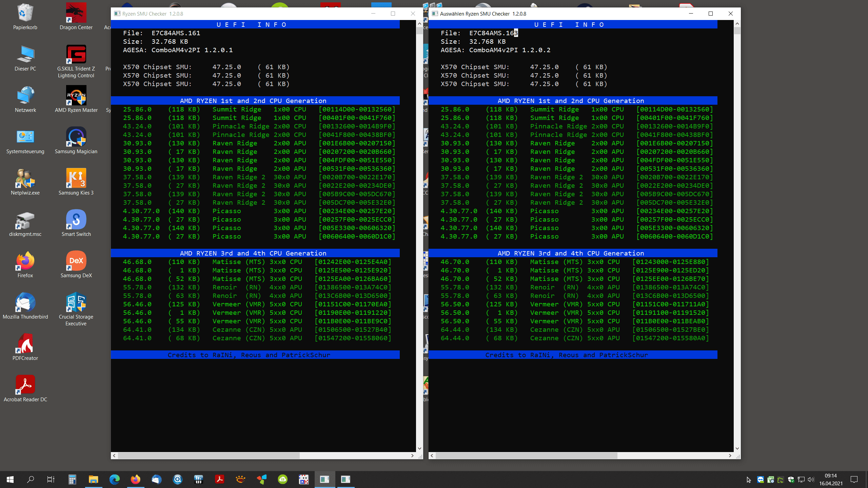The image size is (868, 488).
Task: Click right window's horizontal scroll right arrow
Action: pos(730,455)
